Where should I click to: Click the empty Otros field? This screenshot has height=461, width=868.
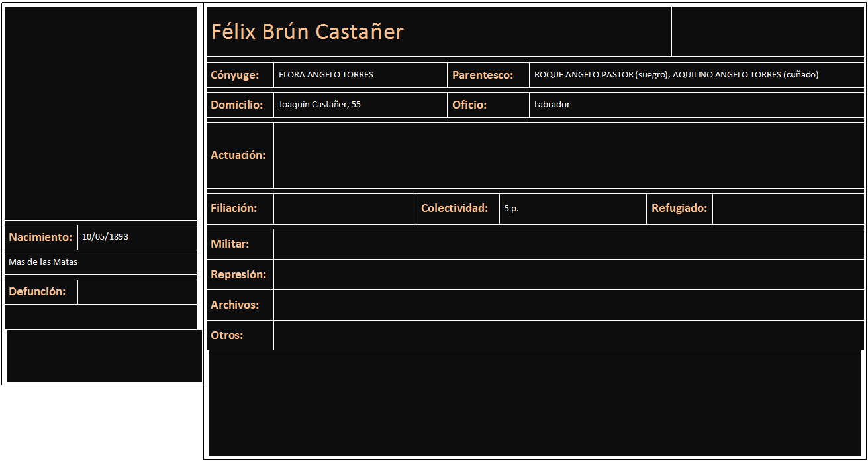coord(569,335)
